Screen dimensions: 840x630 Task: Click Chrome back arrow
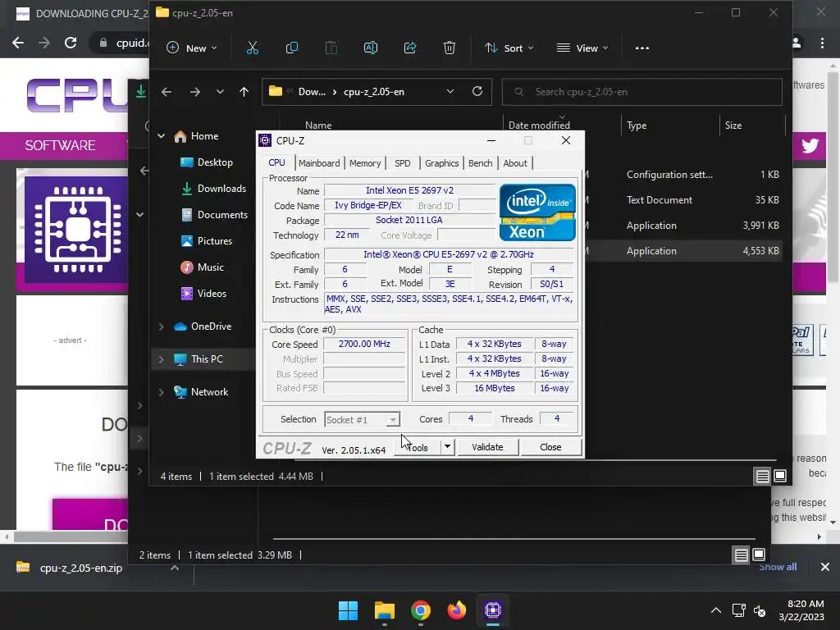(18, 43)
